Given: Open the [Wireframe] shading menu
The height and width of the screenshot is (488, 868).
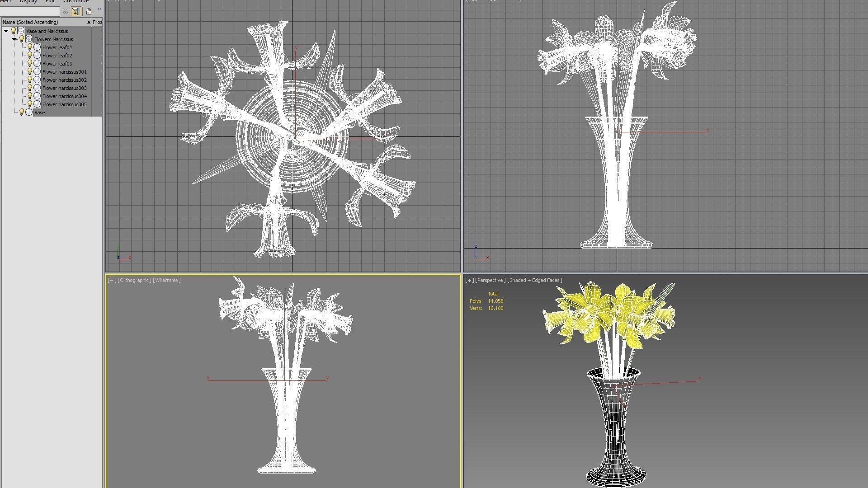Looking at the screenshot, I should 167,280.
